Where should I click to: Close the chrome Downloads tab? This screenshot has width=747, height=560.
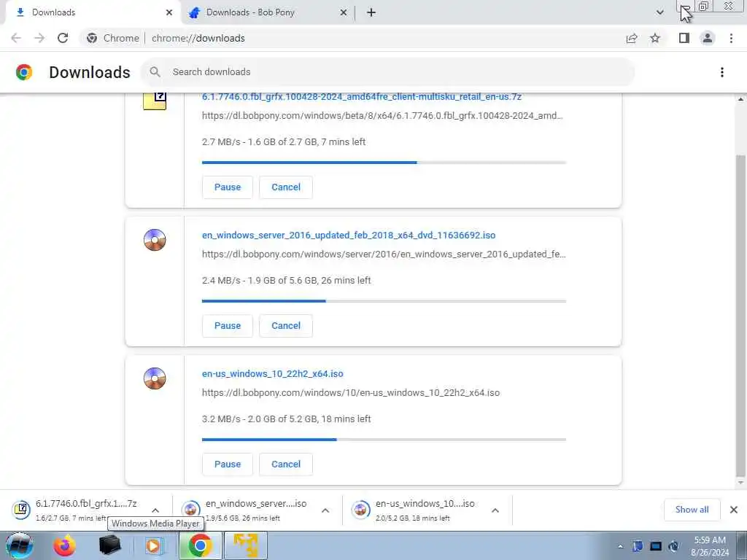[x=169, y=12]
